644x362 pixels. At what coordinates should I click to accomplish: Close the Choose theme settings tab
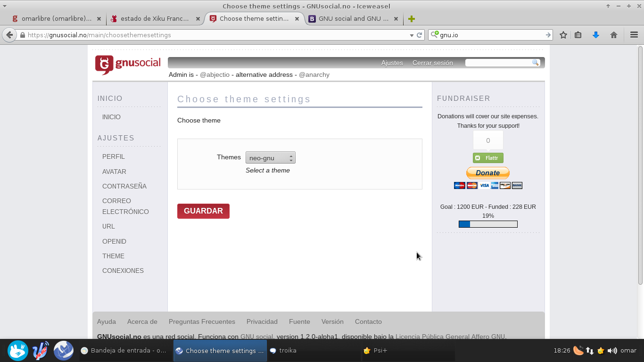pyautogui.click(x=297, y=19)
